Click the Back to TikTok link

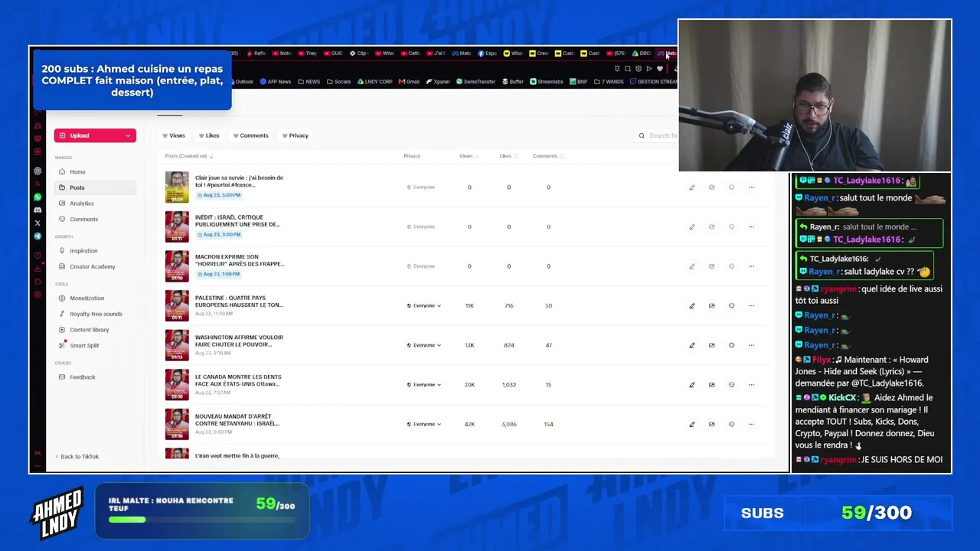(77, 457)
